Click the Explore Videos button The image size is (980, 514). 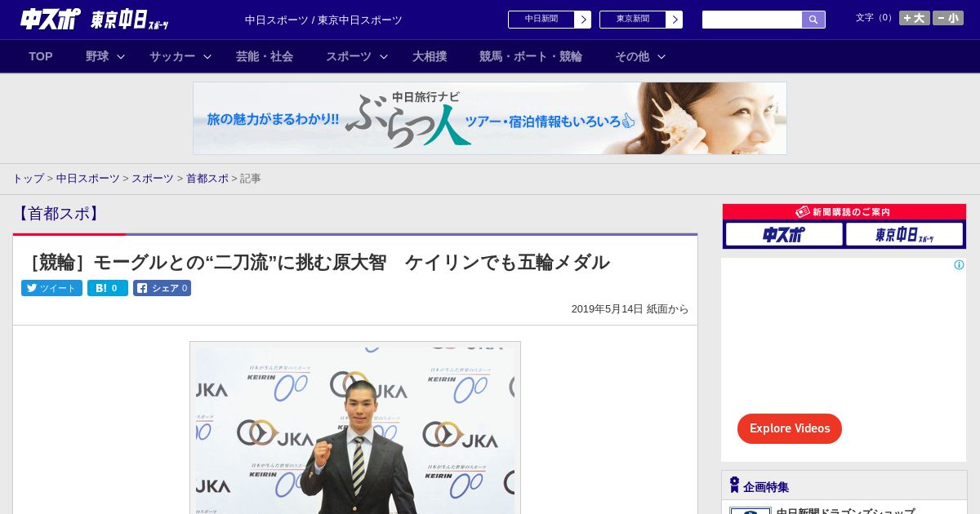790,428
